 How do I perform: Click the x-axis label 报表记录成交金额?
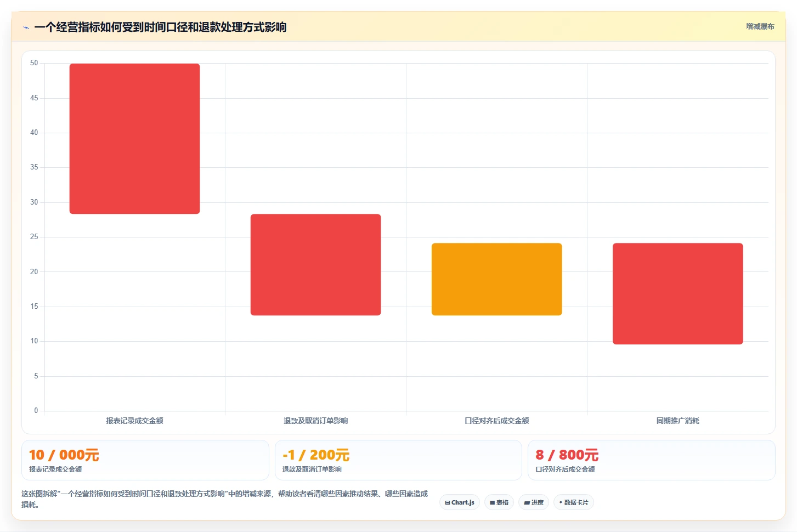point(134,421)
